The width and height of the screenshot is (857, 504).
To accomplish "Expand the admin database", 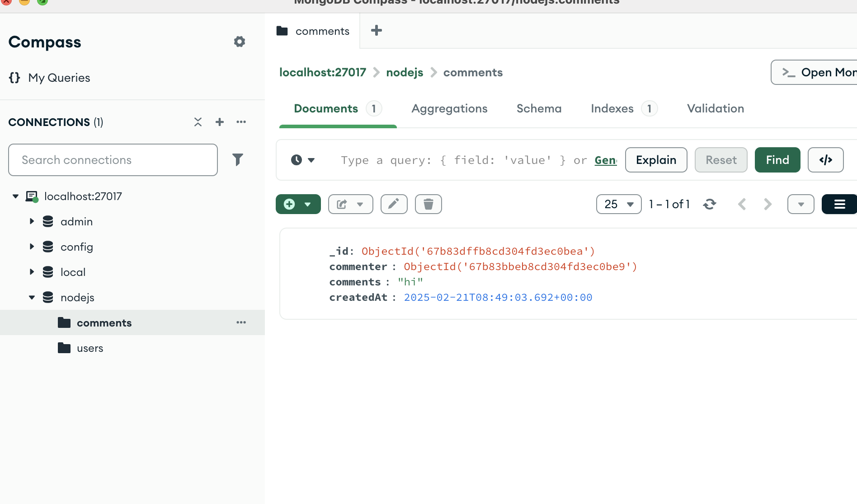I will 32,221.
